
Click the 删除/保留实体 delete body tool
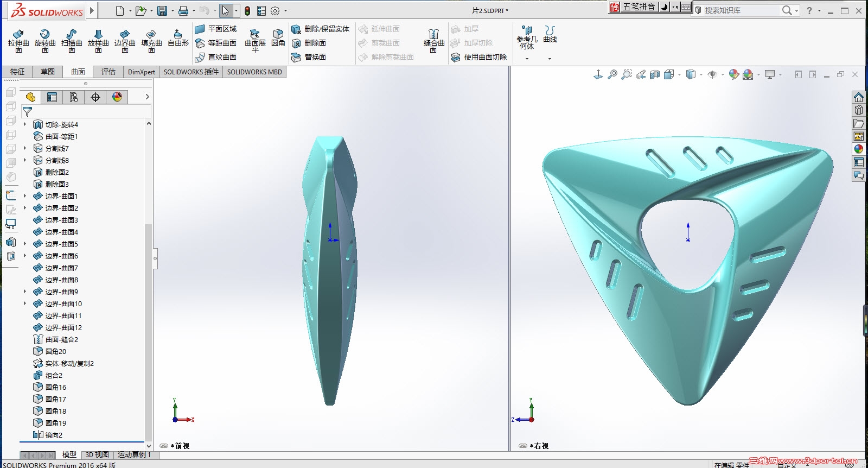click(x=321, y=29)
